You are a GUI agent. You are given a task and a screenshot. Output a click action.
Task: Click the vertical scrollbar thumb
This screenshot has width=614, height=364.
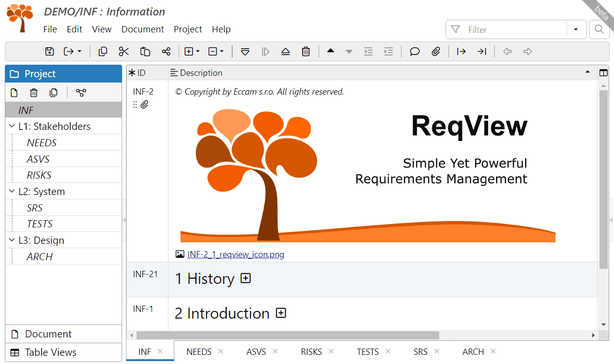pyautogui.click(x=603, y=180)
